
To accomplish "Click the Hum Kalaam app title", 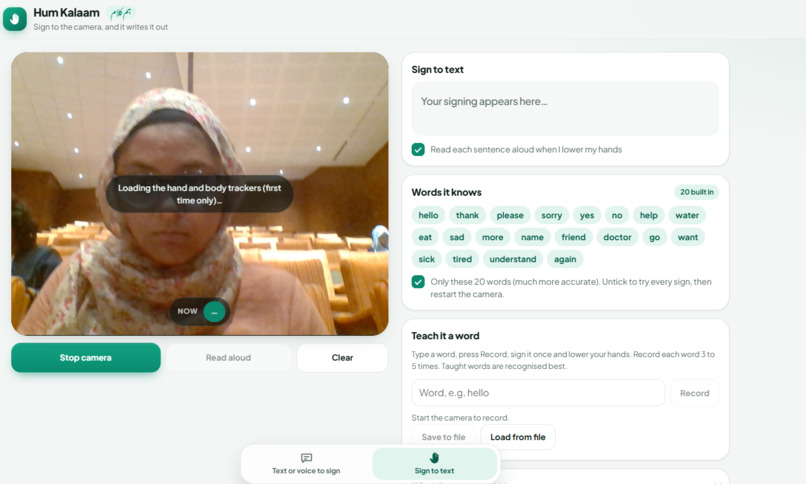I will (x=66, y=13).
